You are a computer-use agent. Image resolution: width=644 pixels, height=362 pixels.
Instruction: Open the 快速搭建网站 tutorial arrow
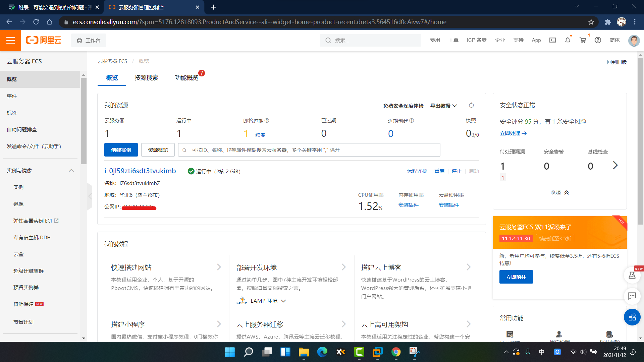219,267
